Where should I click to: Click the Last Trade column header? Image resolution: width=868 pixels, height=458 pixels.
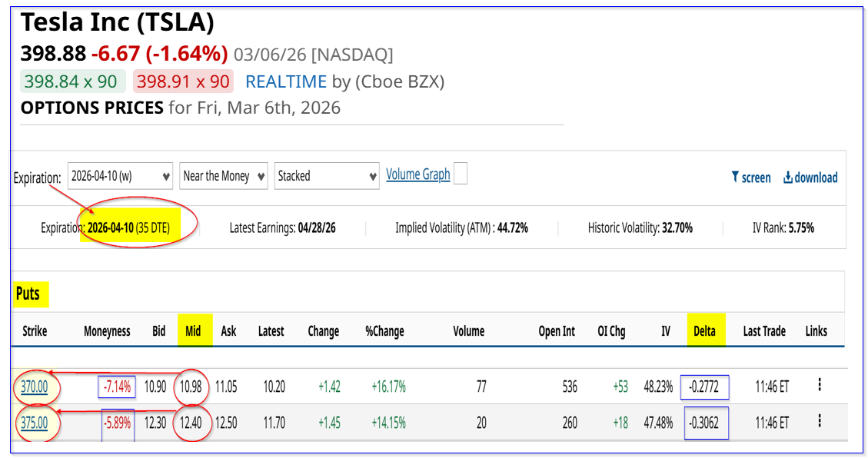coord(763,331)
